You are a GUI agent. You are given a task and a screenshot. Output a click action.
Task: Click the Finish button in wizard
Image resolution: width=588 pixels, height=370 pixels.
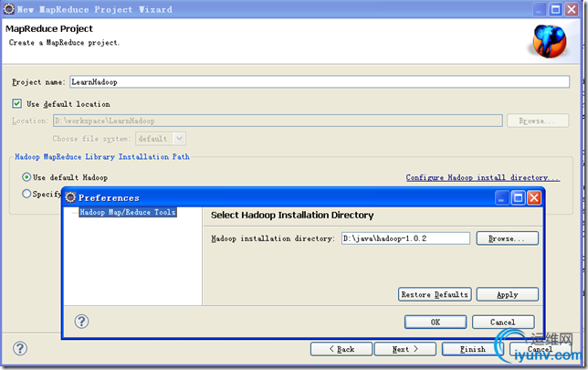click(473, 349)
